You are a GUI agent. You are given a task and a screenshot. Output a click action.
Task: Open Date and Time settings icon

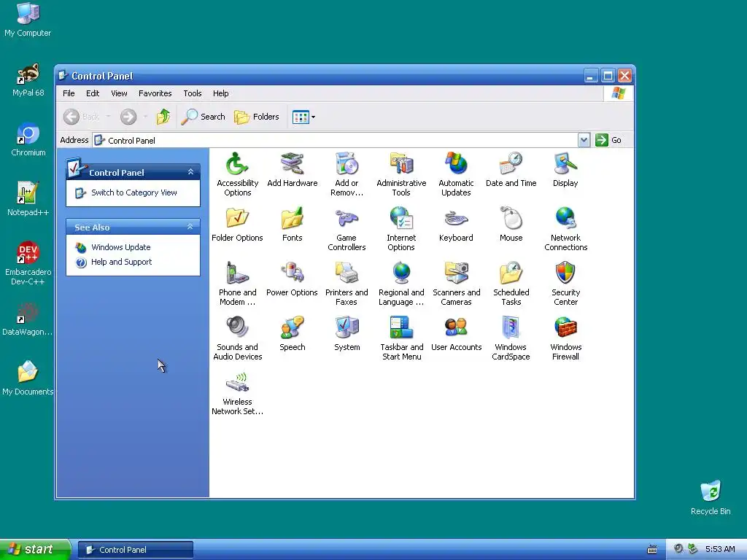click(511, 169)
